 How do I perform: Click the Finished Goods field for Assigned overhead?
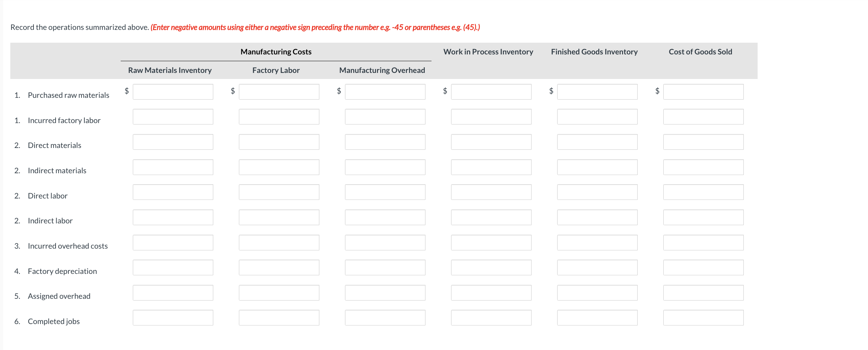(597, 293)
